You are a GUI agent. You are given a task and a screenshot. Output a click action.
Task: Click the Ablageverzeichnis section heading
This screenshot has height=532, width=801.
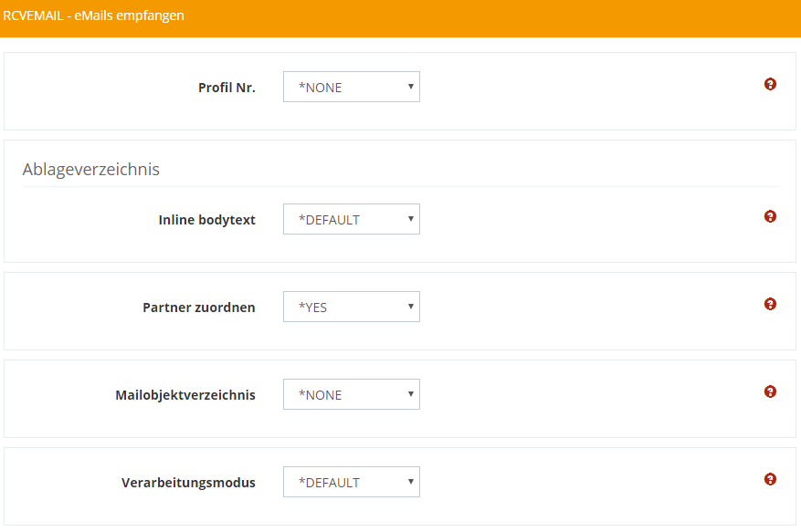pos(90,170)
